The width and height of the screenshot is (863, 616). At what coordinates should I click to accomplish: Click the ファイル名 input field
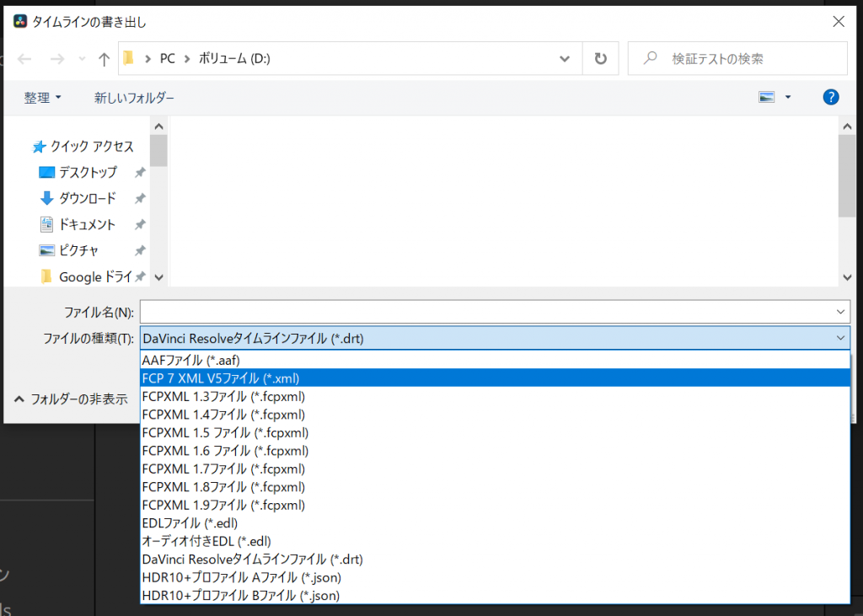[495, 312]
